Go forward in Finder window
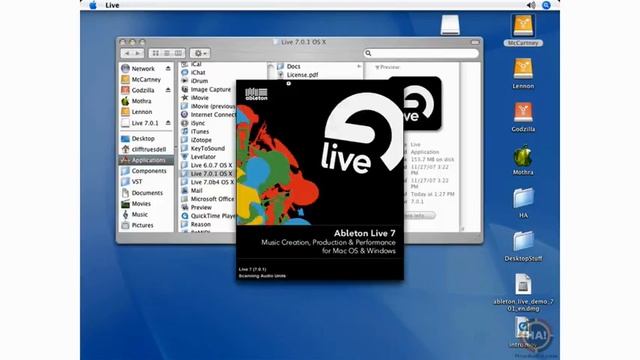 [138, 53]
